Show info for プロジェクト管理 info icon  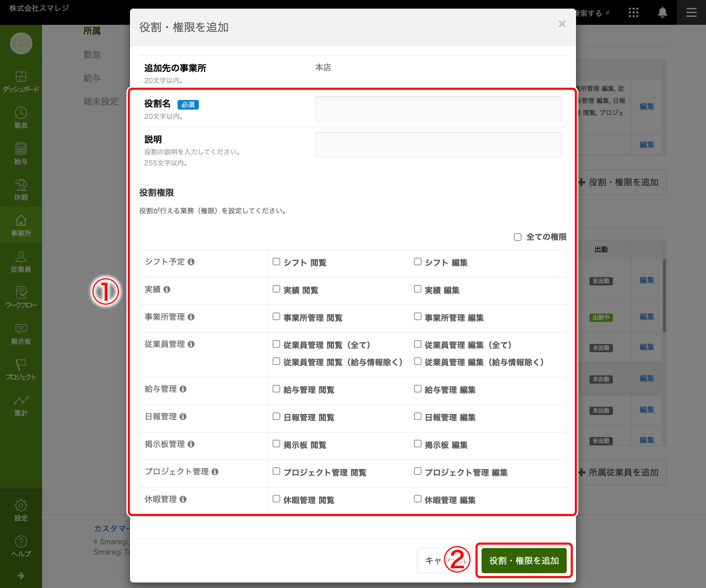pyautogui.click(x=215, y=472)
